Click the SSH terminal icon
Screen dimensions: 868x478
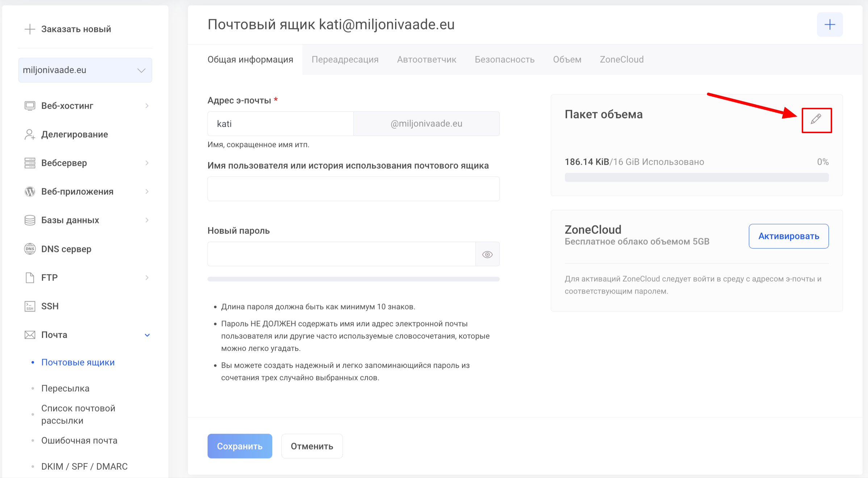(30, 306)
